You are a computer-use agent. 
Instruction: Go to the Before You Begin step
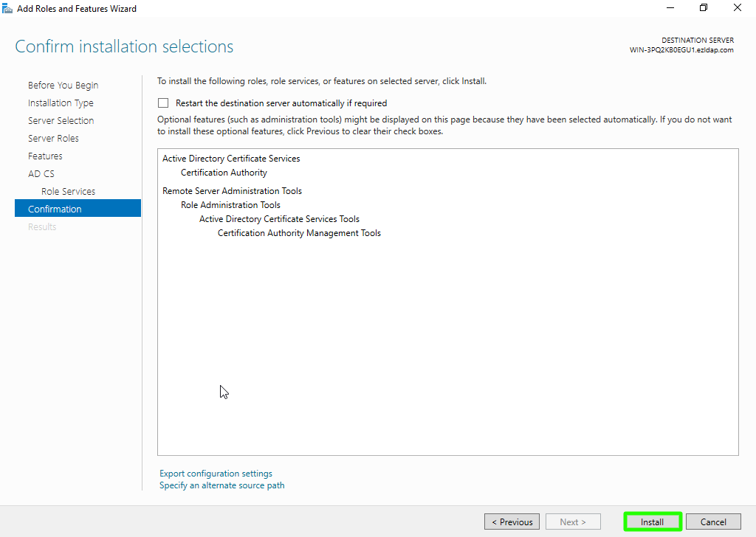pyautogui.click(x=63, y=86)
